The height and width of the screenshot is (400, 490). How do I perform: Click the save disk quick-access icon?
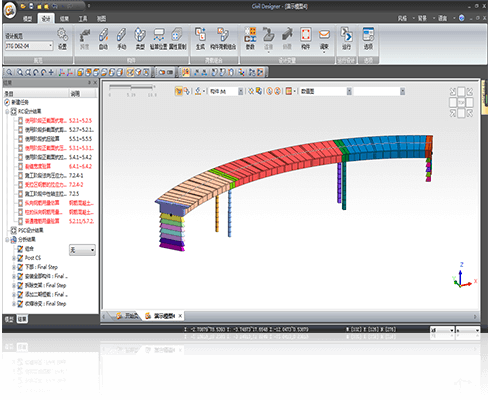[x=31, y=6]
